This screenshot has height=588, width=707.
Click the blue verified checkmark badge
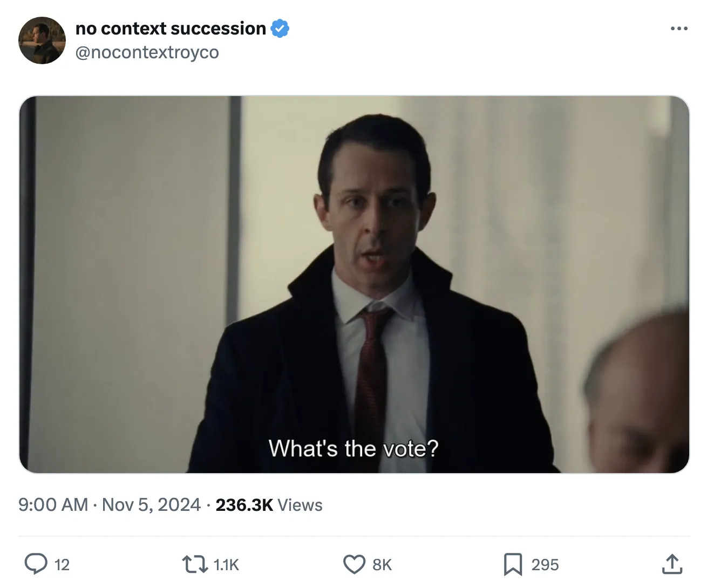pos(280,29)
